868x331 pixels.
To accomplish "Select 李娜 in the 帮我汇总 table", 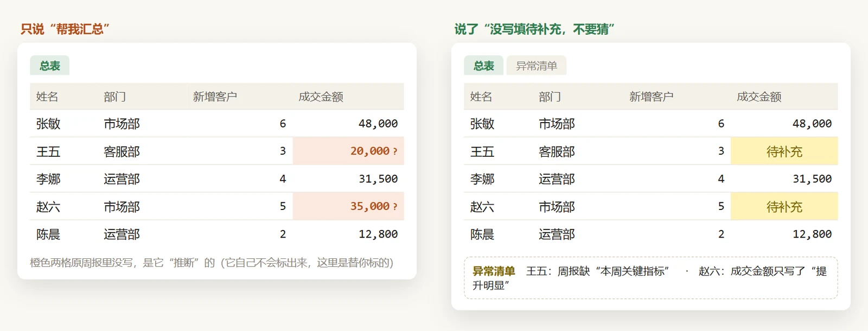I will (x=48, y=179).
